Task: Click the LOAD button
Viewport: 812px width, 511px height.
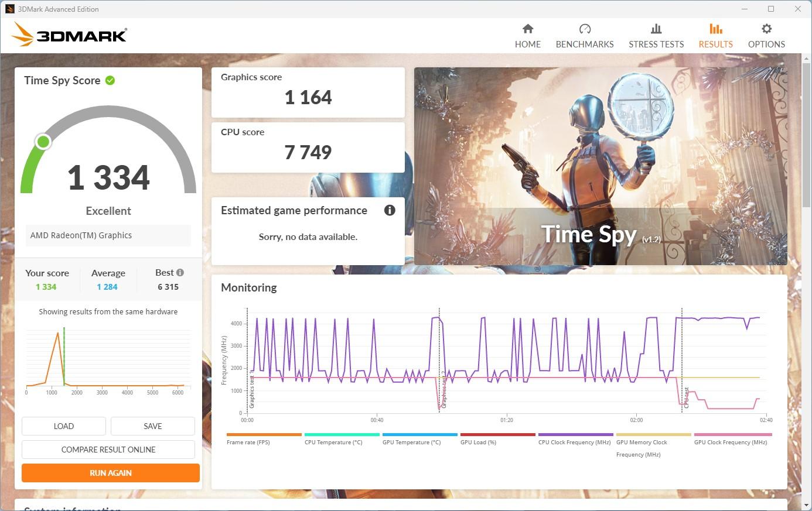Action: coord(64,426)
